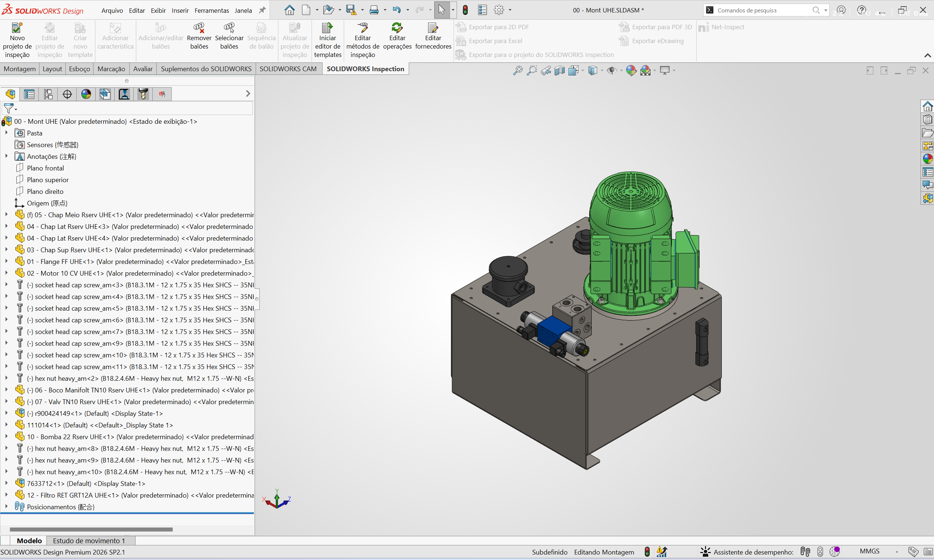Toggle the Select cursor tool
This screenshot has height=560, width=934.
441,10
